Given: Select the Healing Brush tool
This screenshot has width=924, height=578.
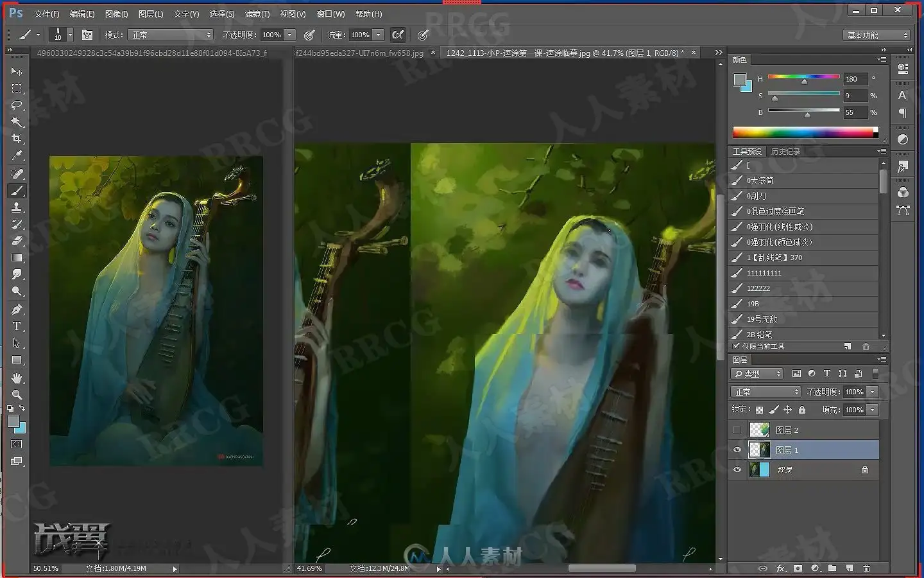Looking at the screenshot, I should [x=17, y=174].
